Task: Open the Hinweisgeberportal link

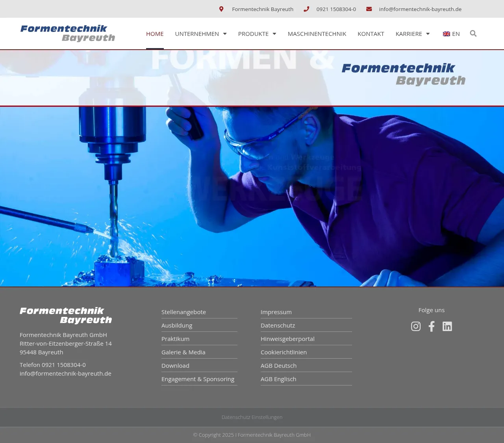Action: [x=287, y=339]
